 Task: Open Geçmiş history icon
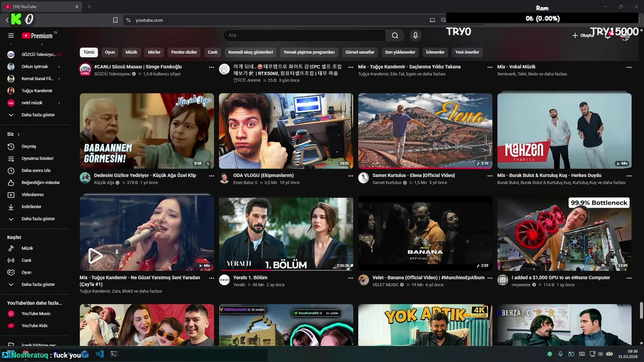[x=11, y=146]
